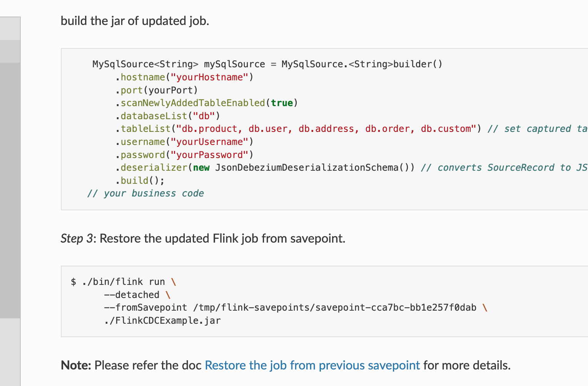Open 'Restore the job from previous savepoint' link
Image resolution: width=588 pixels, height=386 pixels.
pyautogui.click(x=312, y=365)
